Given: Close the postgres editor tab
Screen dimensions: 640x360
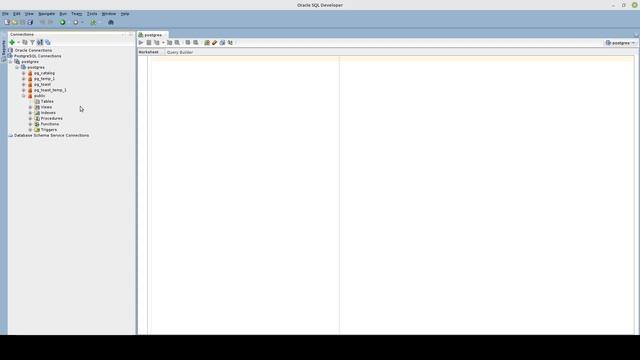Looking at the screenshot, I should [x=166, y=35].
